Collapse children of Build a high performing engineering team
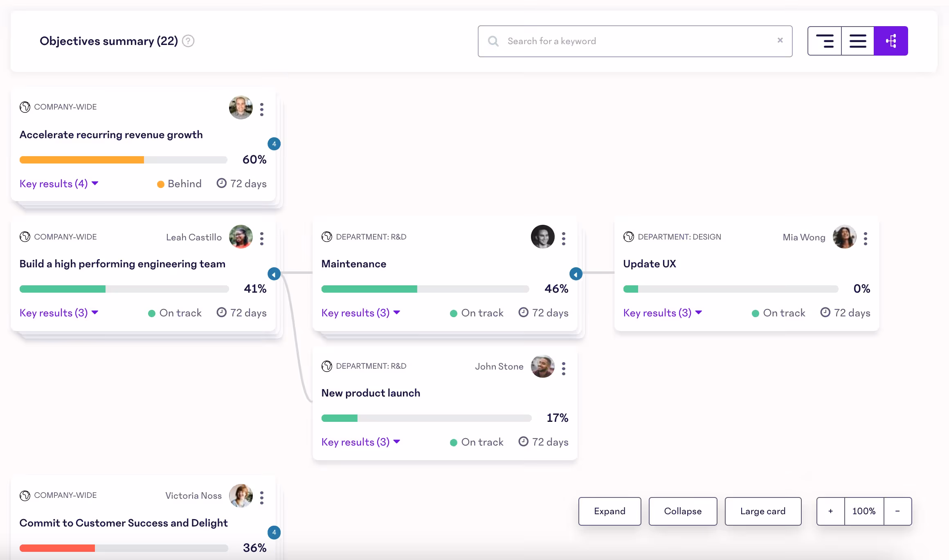 (x=274, y=274)
